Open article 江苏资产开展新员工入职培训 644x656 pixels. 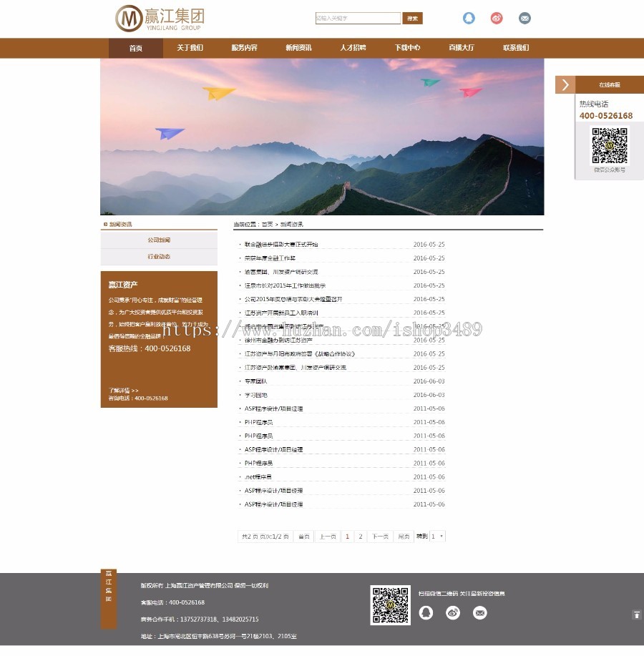pyautogui.click(x=282, y=313)
